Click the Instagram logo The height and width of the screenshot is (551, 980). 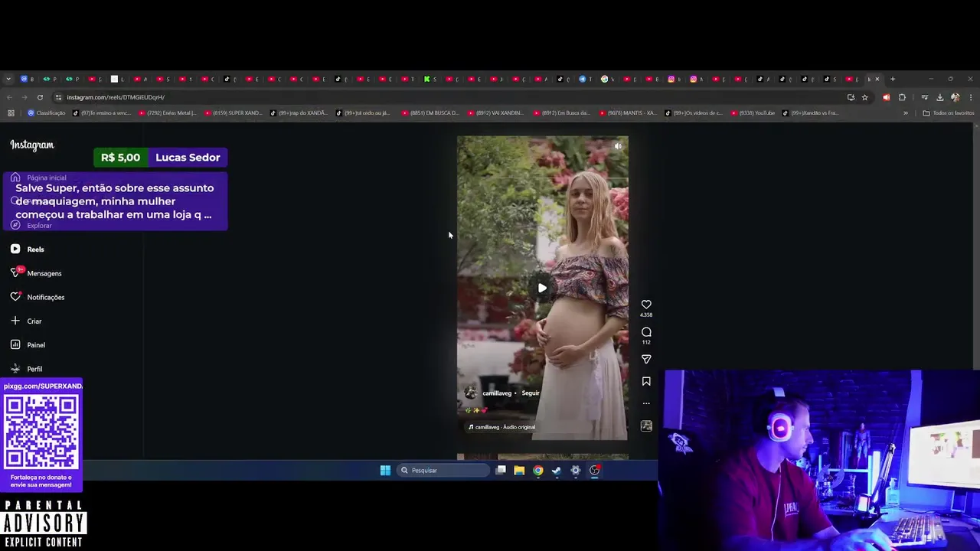(32, 145)
